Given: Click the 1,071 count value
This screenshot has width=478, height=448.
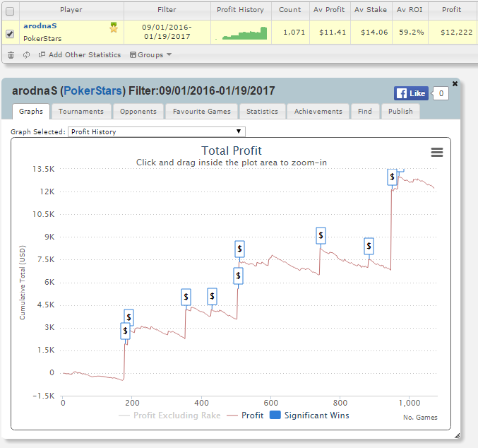Looking at the screenshot, I should click(x=294, y=33).
